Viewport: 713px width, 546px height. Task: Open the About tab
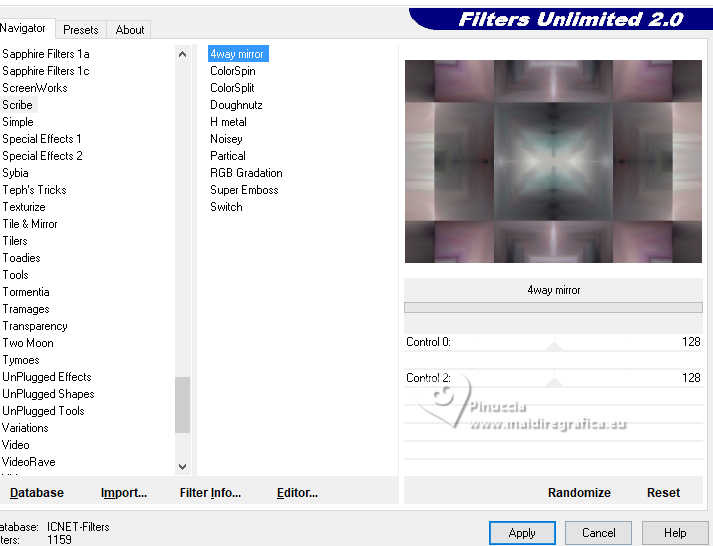130,30
